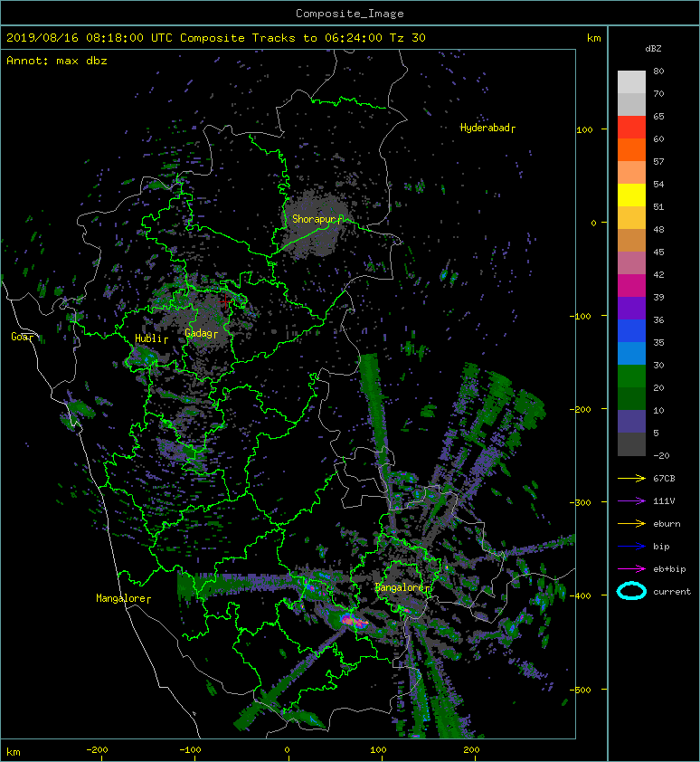Select the medium gray 65–70 dBZ swatch
The image size is (700, 762).
coord(631,105)
